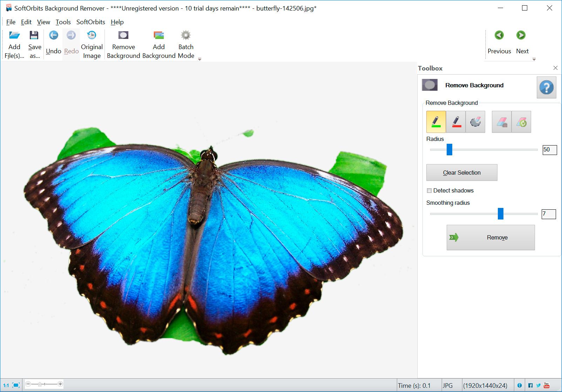This screenshot has width=562, height=392.
Task: Open the SoftOrbits menu
Action: click(90, 22)
